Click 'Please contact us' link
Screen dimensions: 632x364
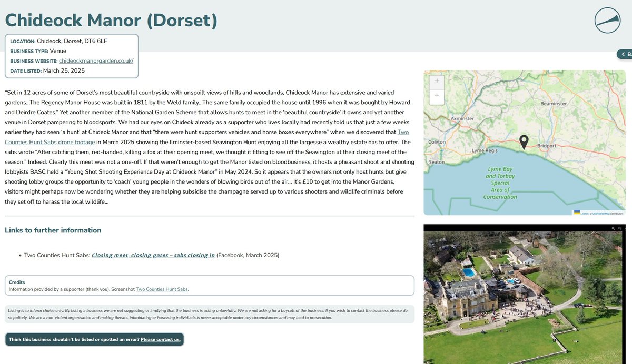click(161, 339)
